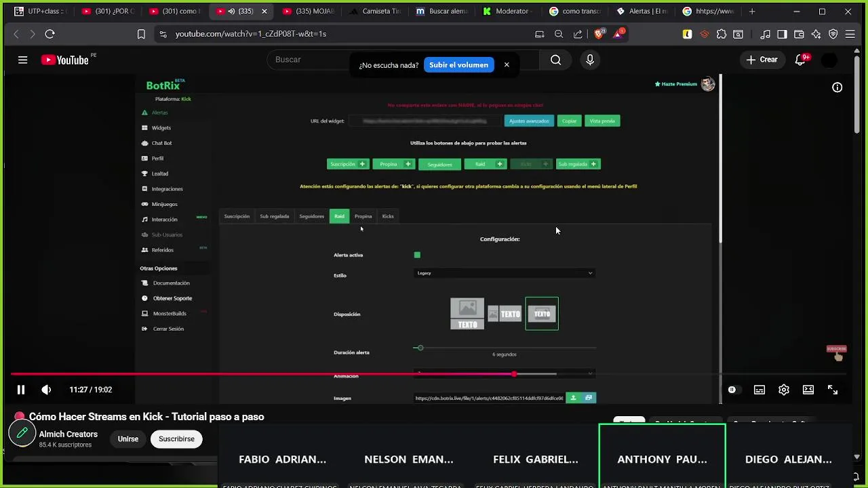This screenshot has height=488, width=868.
Task: Toggle Alerta activa checkbox in video
Action: [417, 255]
